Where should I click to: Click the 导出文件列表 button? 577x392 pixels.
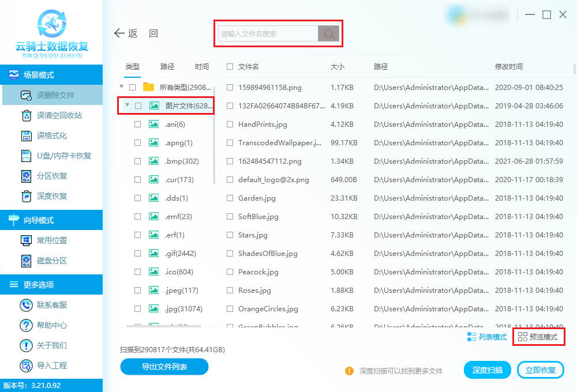click(x=164, y=367)
